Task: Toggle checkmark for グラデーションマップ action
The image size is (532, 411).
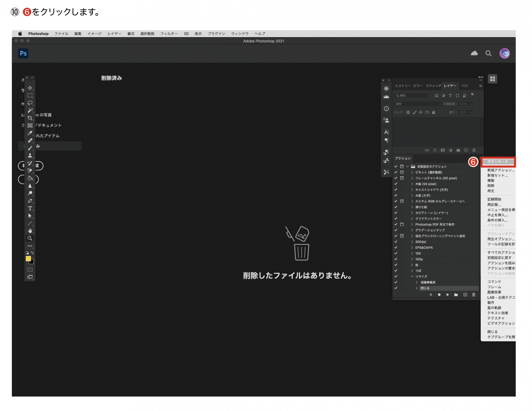Action: tap(396, 230)
